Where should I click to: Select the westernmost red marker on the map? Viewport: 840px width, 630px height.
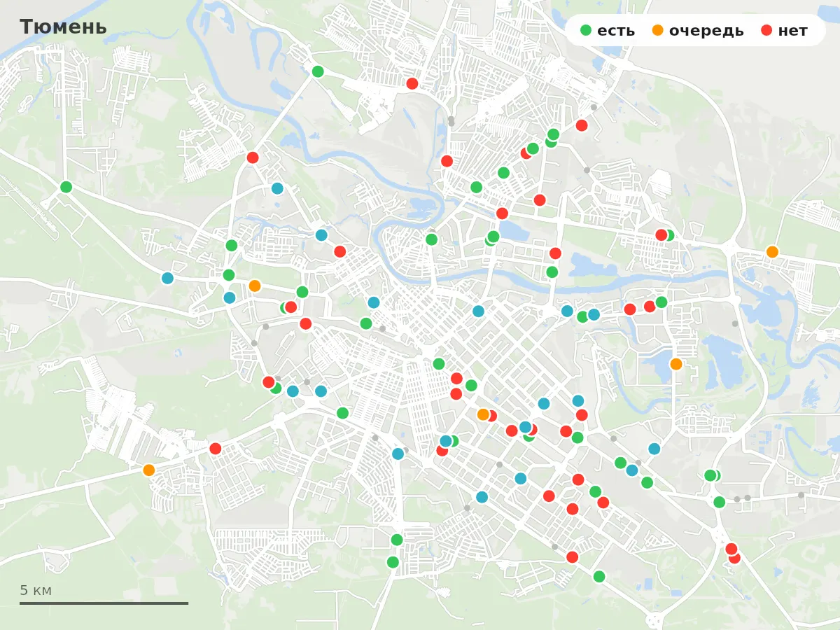coord(215,449)
